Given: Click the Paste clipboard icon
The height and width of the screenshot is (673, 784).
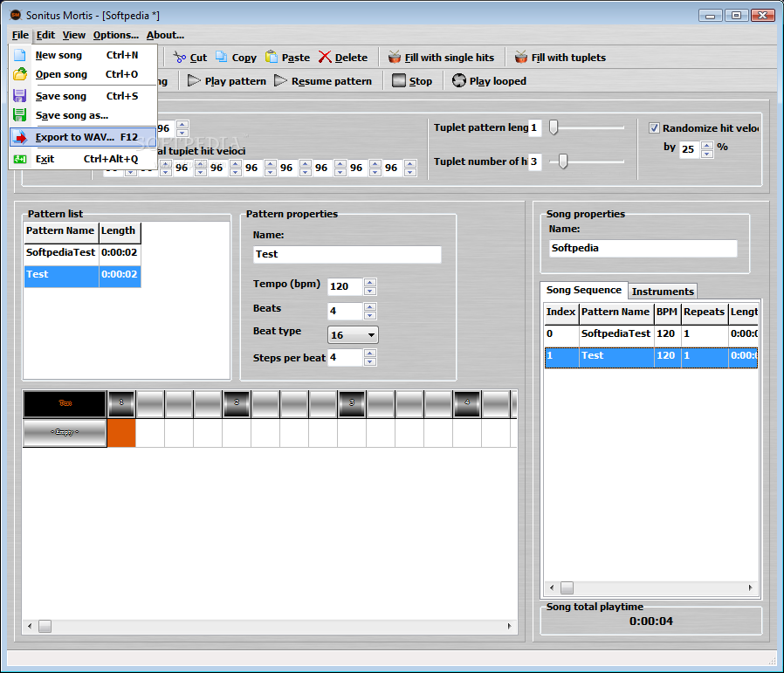Looking at the screenshot, I should pyautogui.click(x=272, y=57).
